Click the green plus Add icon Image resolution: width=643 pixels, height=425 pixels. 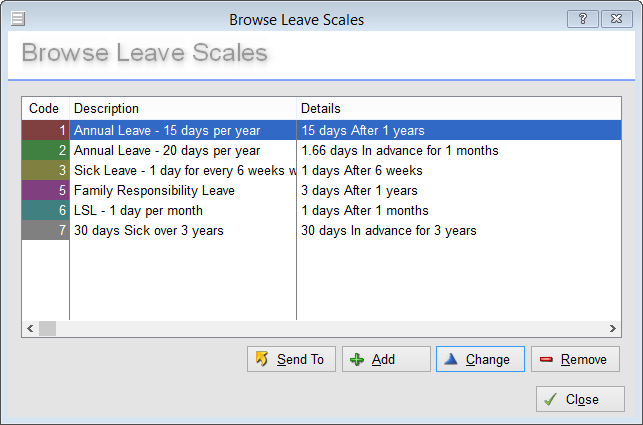point(358,359)
